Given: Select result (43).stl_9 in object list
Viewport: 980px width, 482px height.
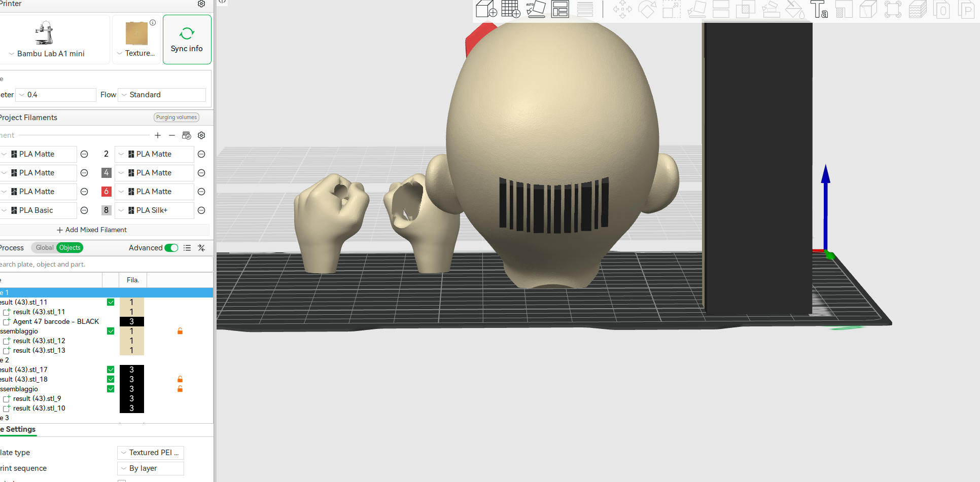Looking at the screenshot, I should [37, 399].
